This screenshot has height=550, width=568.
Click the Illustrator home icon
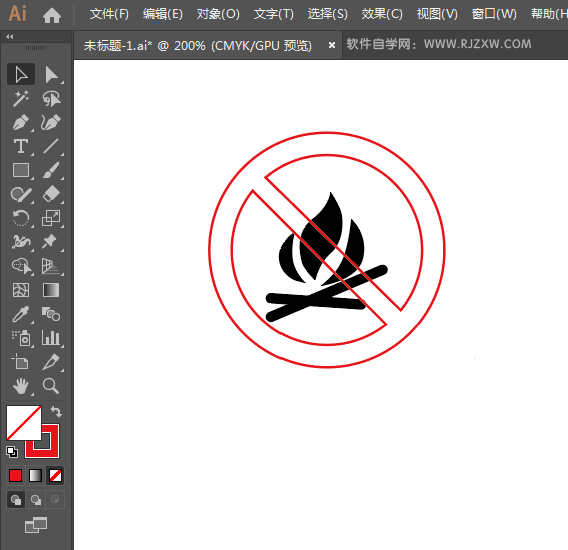tap(52, 15)
